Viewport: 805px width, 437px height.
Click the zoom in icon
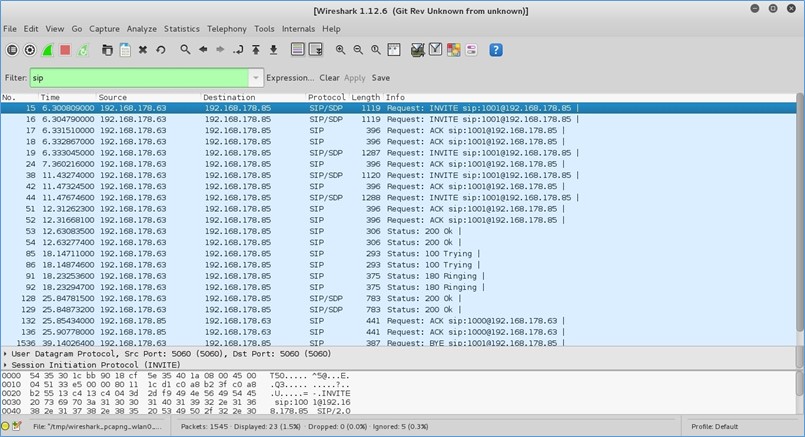tap(341, 50)
